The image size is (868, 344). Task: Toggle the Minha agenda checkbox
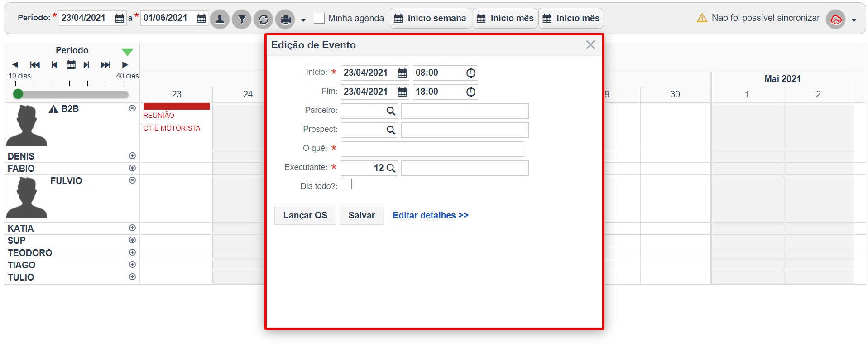[319, 18]
